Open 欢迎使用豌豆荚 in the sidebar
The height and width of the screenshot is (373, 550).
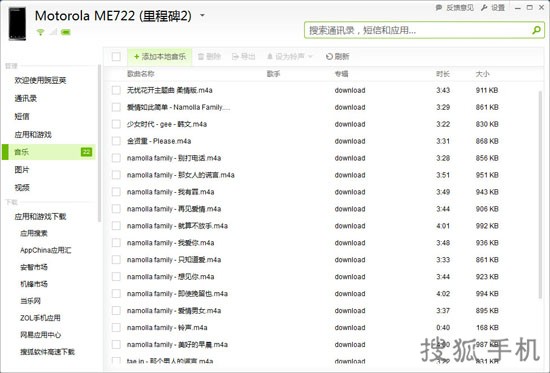point(40,80)
